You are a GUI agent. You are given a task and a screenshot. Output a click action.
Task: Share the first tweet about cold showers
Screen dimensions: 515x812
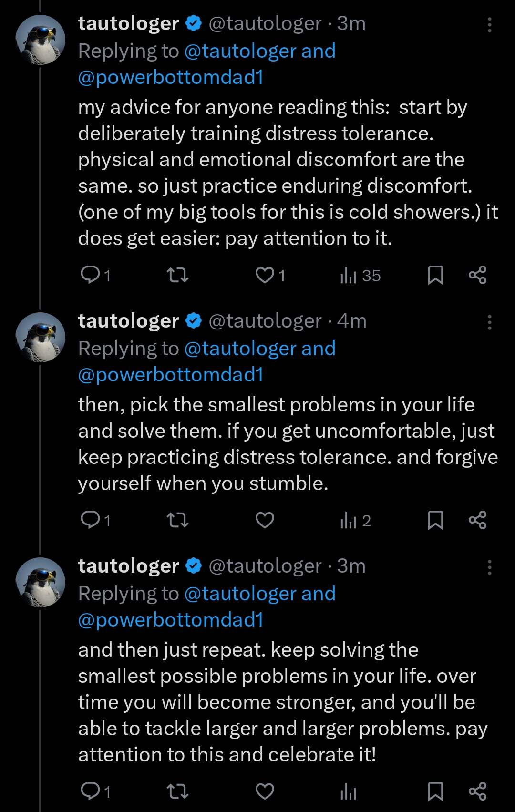click(477, 275)
